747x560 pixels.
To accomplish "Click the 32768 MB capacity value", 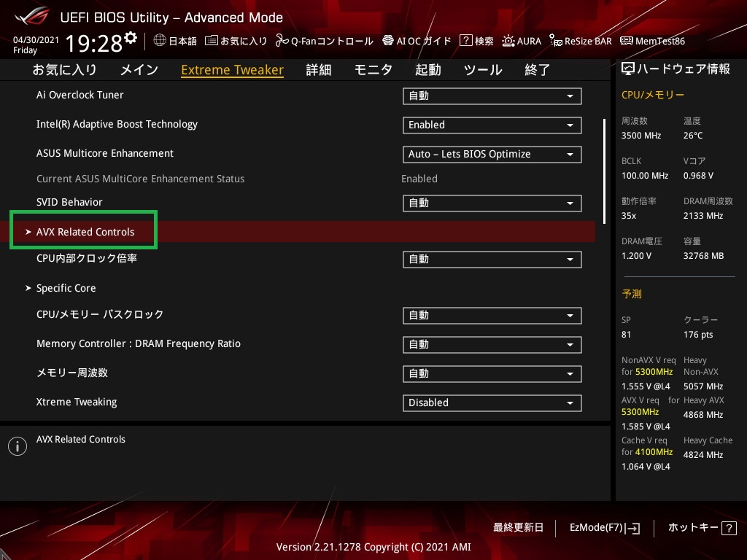I will pyautogui.click(x=704, y=256).
